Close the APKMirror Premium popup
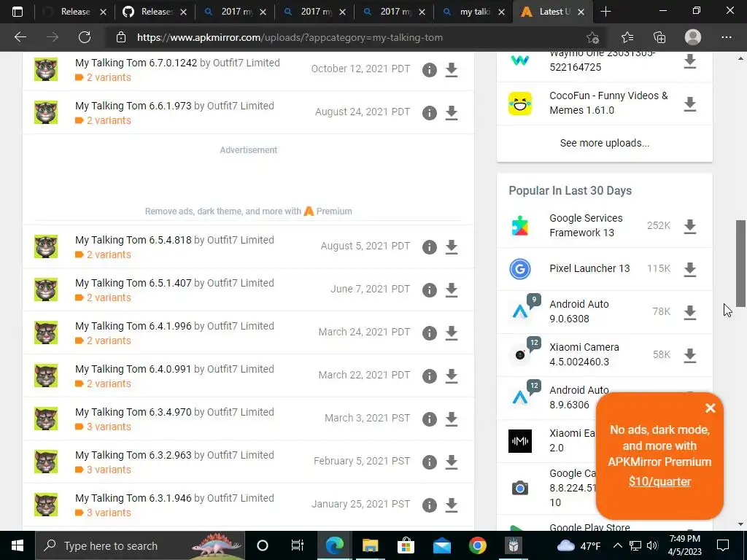The image size is (747, 560). click(x=711, y=408)
